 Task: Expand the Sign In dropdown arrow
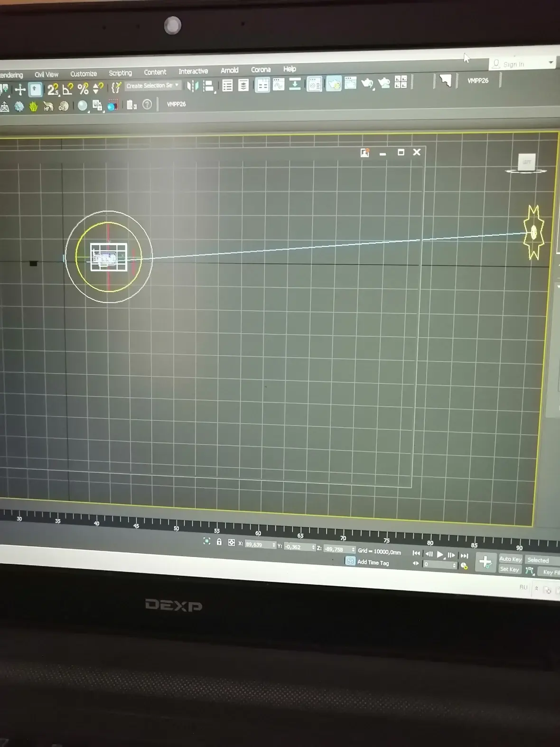coord(551,63)
